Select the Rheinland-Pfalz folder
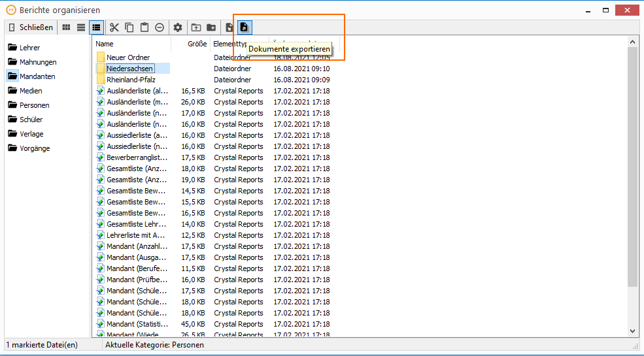The height and width of the screenshot is (356, 644). tap(131, 80)
